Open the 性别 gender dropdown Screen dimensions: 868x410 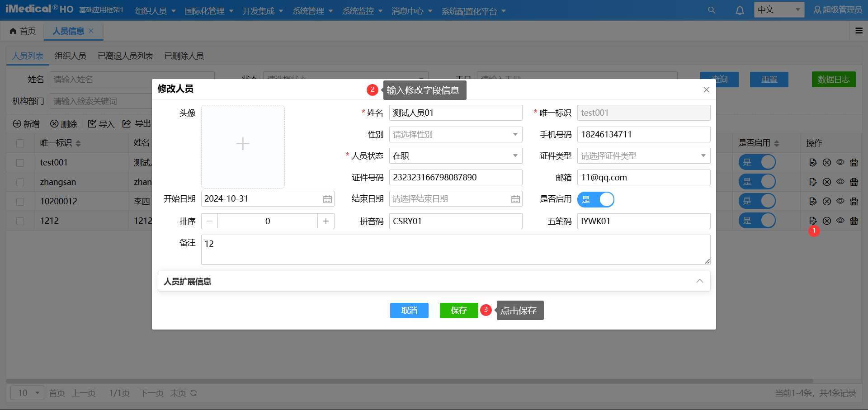(514, 134)
